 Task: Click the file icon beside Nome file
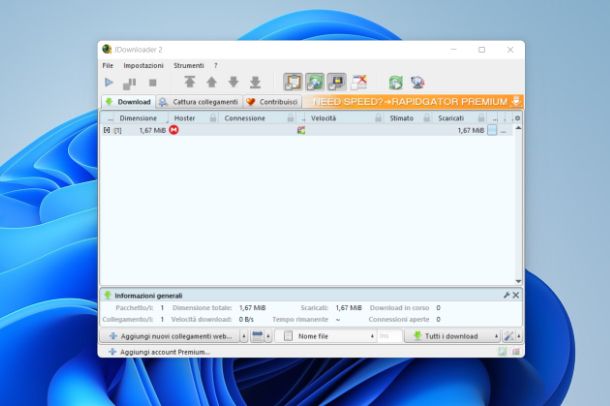click(288, 336)
